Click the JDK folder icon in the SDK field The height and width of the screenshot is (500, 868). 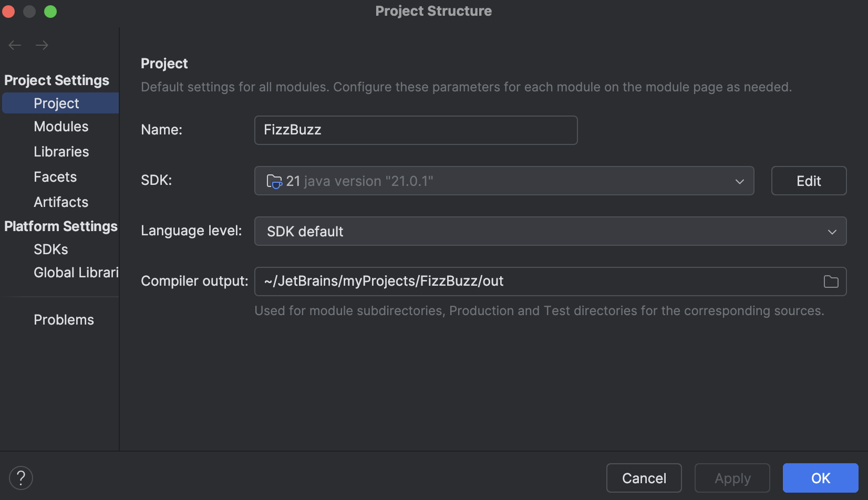[x=274, y=181]
